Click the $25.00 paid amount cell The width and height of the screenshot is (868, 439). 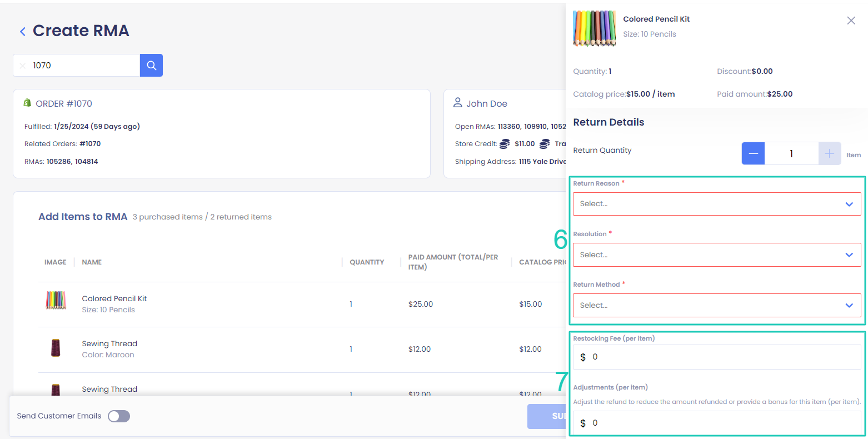tap(421, 304)
